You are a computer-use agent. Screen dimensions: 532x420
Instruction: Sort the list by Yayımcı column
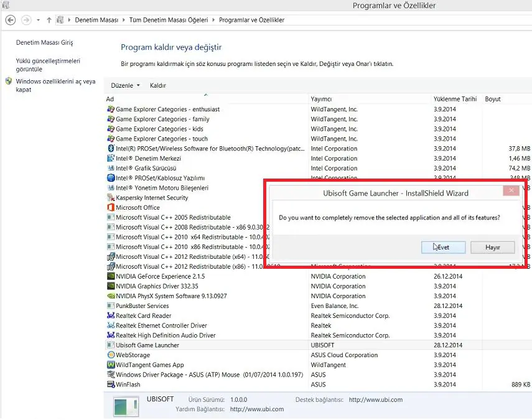[x=322, y=99]
